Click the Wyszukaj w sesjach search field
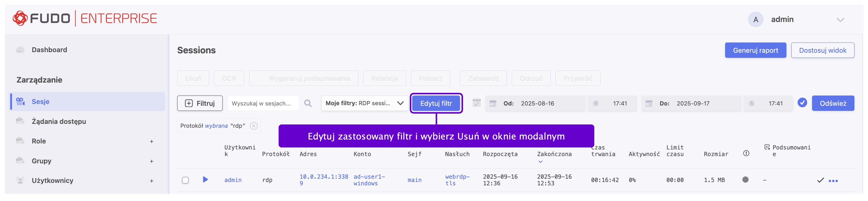868x201 pixels. 263,104
